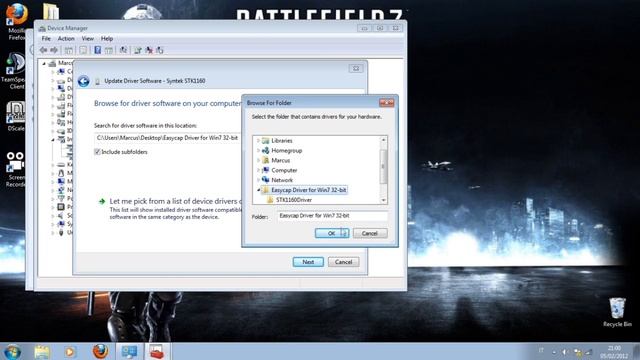The image size is (640, 360).
Task: Switch to Device Manager taskbar button
Action: tap(129, 351)
